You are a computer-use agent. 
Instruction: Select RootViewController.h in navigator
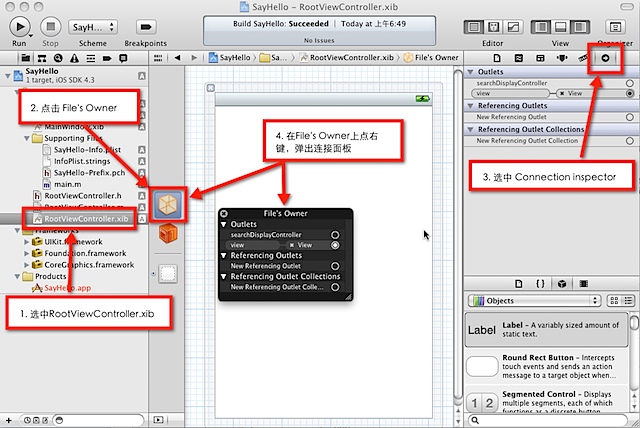[x=81, y=195]
